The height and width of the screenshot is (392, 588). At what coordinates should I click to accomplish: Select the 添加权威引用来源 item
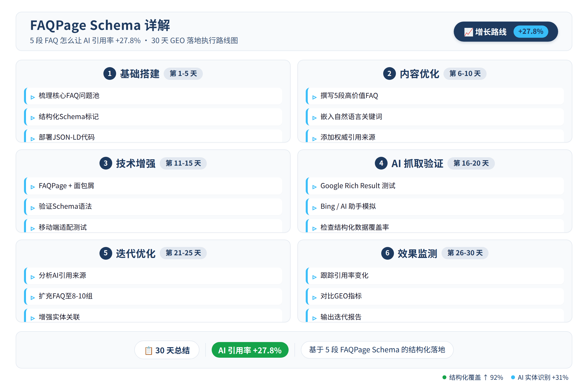click(435, 136)
